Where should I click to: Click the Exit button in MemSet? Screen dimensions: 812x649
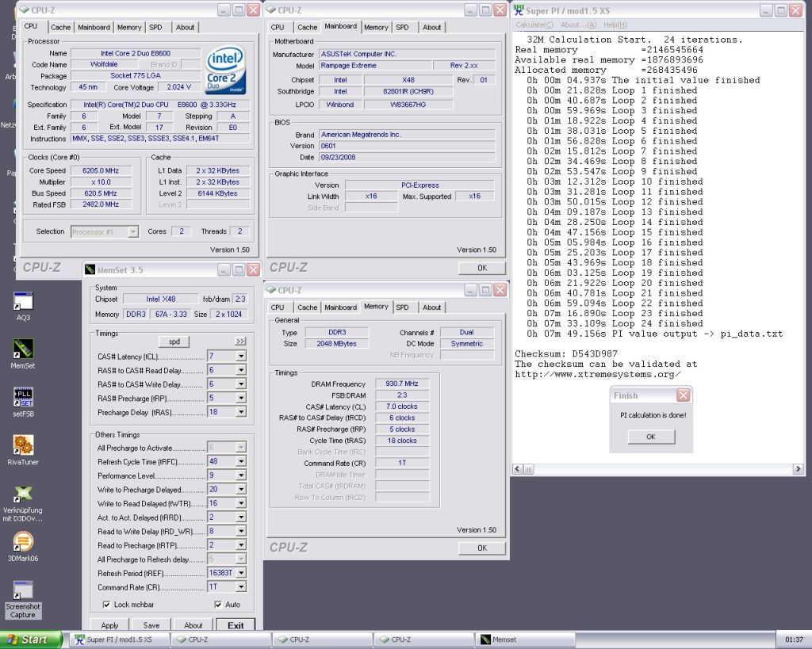click(236, 625)
